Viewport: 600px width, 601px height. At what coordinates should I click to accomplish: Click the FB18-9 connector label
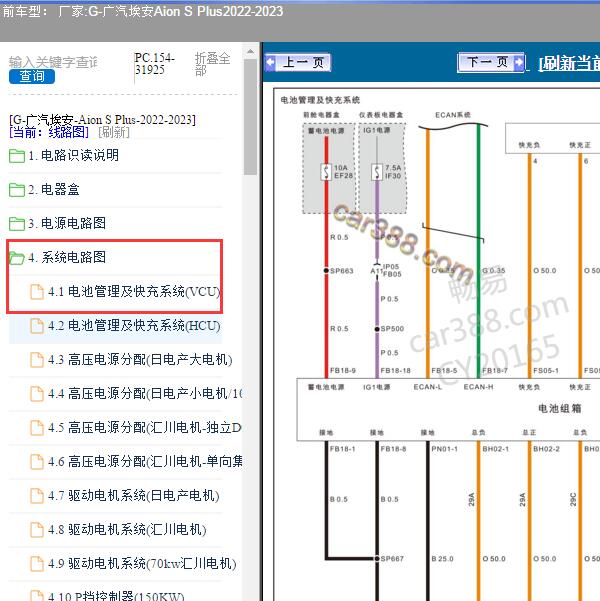click(343, 371)
